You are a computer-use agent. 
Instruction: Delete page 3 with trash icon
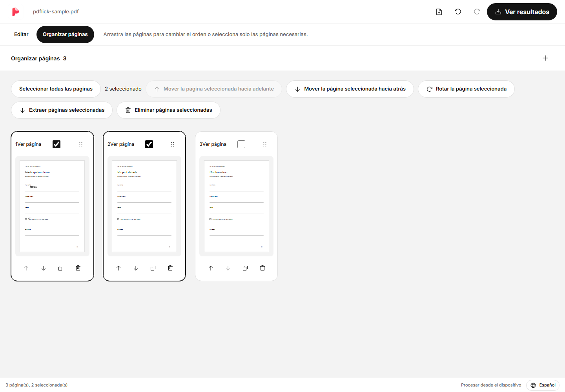[x=262, y=268]
